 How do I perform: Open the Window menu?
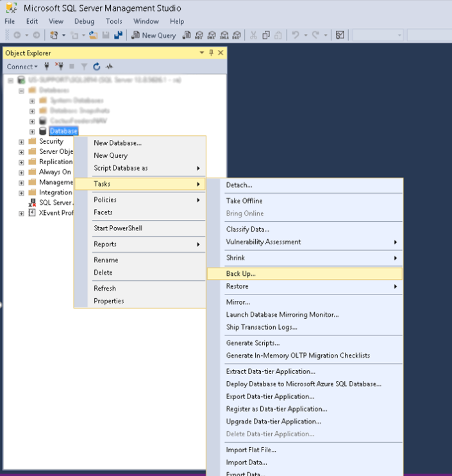146,21
